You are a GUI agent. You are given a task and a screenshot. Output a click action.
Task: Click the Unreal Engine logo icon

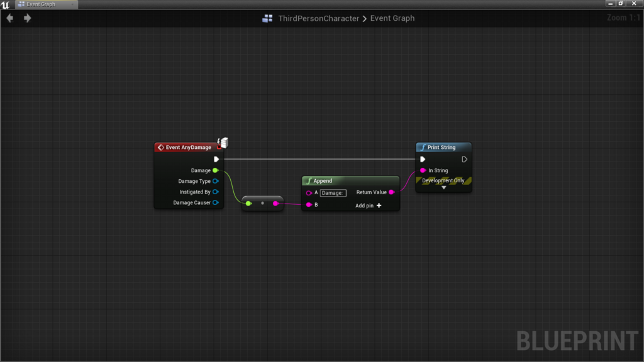(x=5, y=4)
